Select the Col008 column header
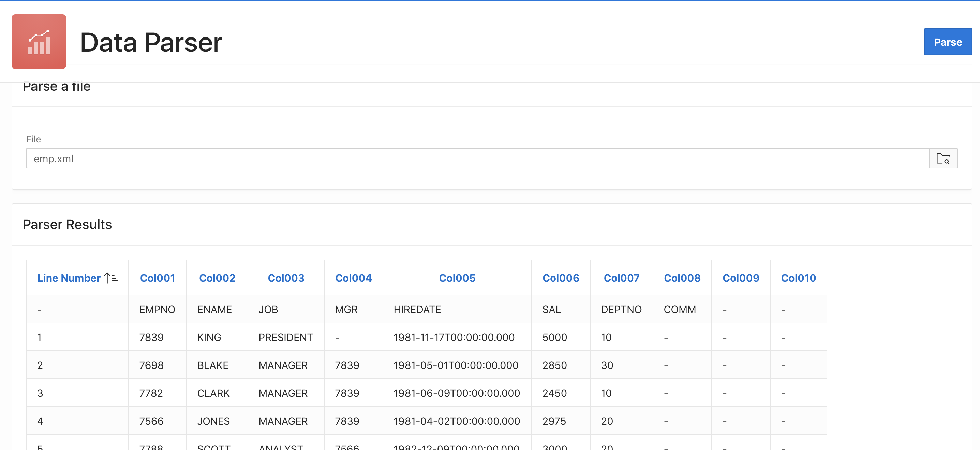 pyautogui.click(x=682, y=278)
